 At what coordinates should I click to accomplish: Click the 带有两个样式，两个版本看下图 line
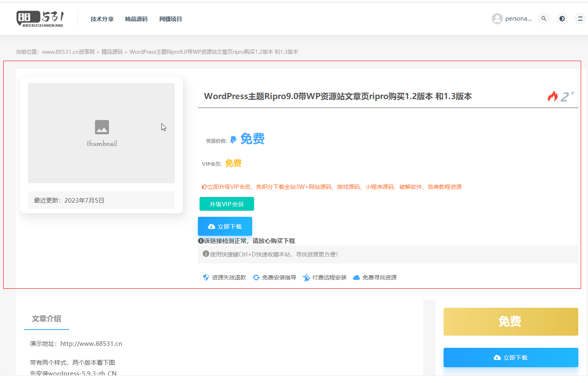click(x=72, y=363)
